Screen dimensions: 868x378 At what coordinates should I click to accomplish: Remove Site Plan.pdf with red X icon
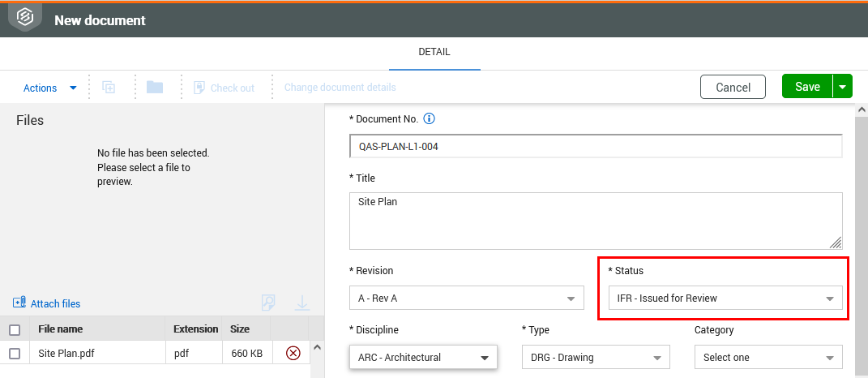click(x=293, y=353)
